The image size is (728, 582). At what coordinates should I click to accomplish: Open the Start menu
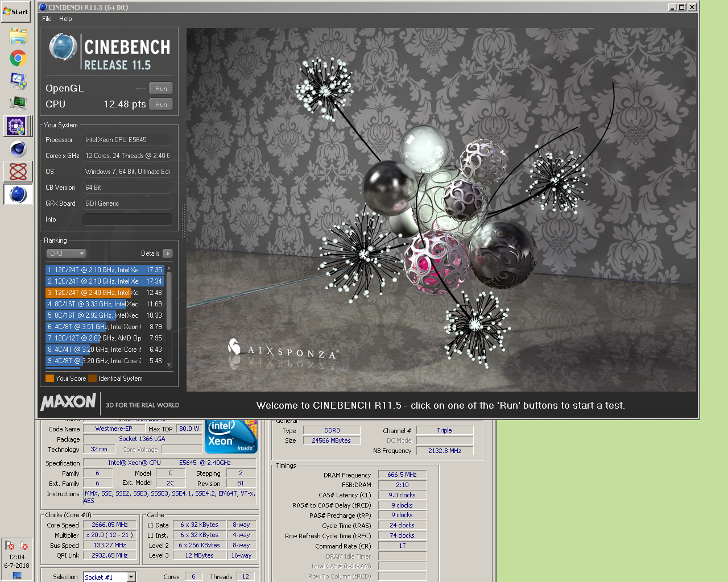point(16,11)
